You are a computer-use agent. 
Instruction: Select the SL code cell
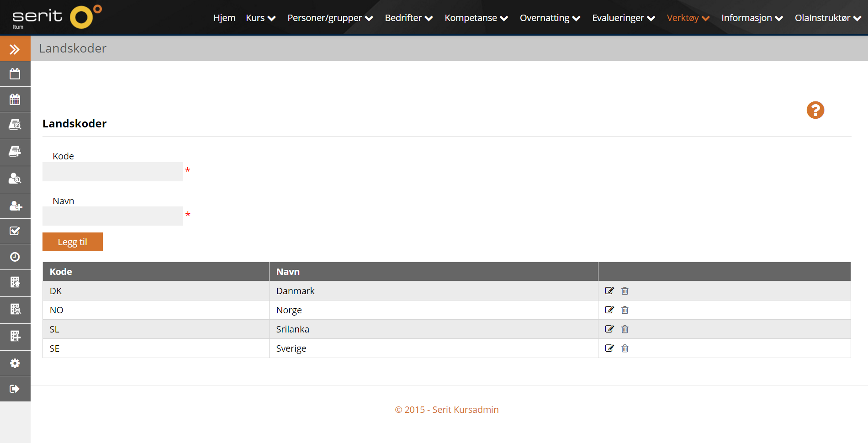156,329
